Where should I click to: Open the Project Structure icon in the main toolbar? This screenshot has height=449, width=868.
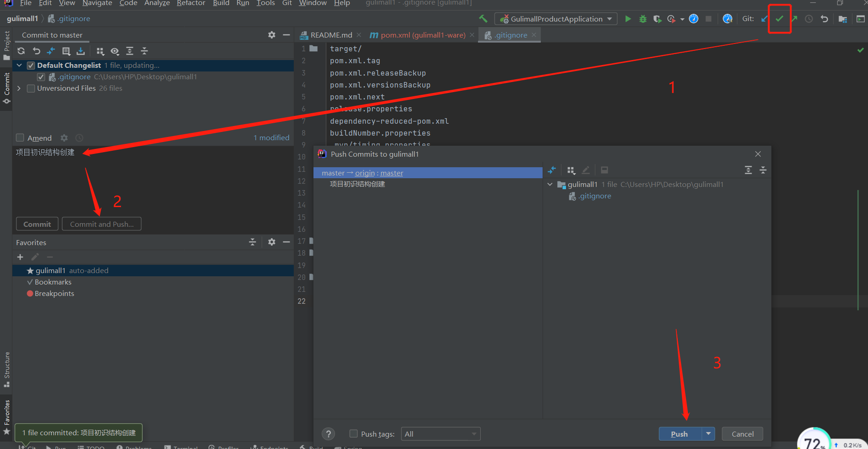pyautogui.click(x=842, y=19)
